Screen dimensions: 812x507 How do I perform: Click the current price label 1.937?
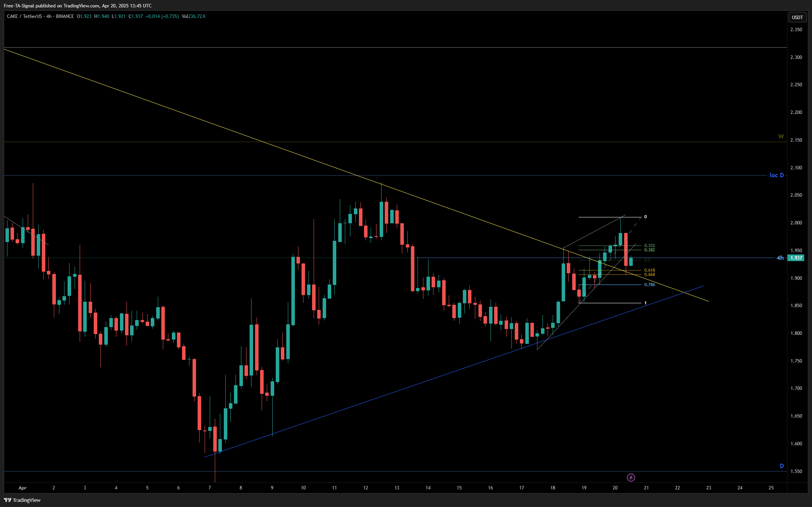pos(796,258)
